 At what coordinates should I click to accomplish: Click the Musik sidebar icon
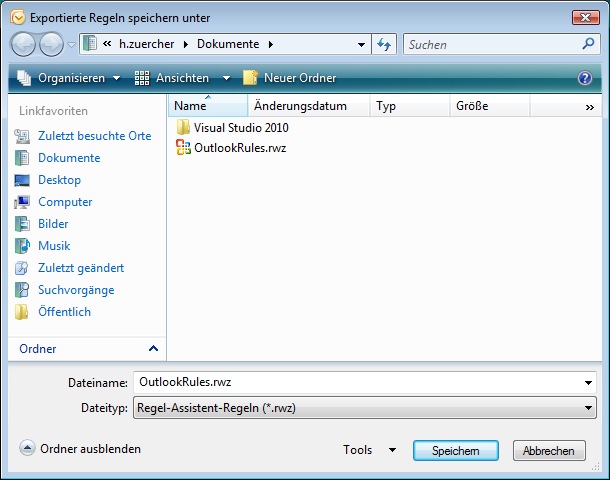(22, 246)
